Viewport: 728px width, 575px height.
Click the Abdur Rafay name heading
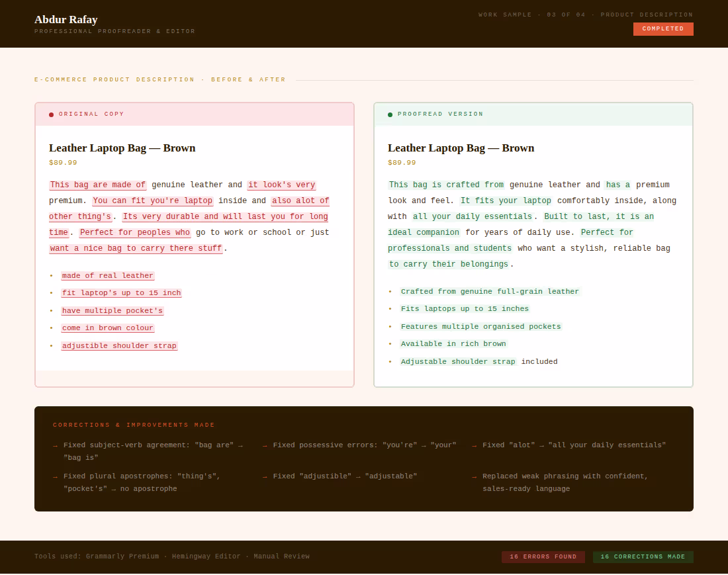pyautogui.click(x=66, y=19)
